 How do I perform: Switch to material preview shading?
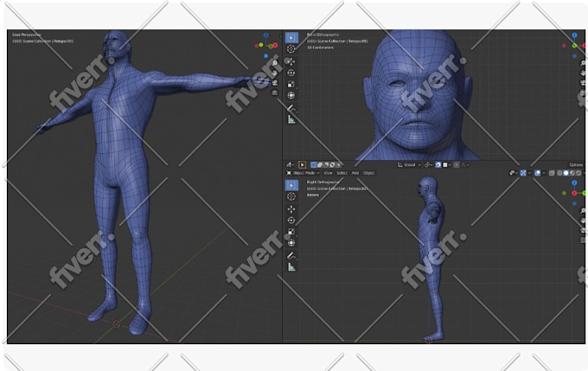click(x=572, y=173)
